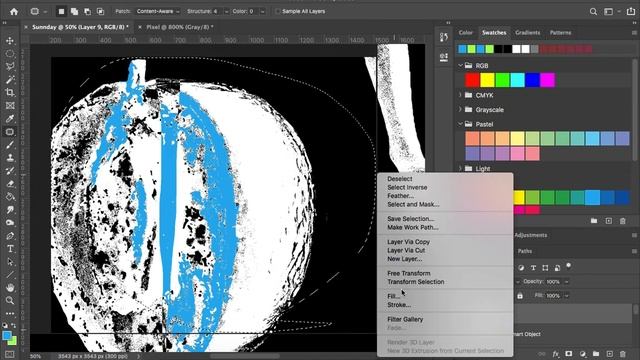Click the search magnifier in options bar
640x360 pixels.
(593, 11)
